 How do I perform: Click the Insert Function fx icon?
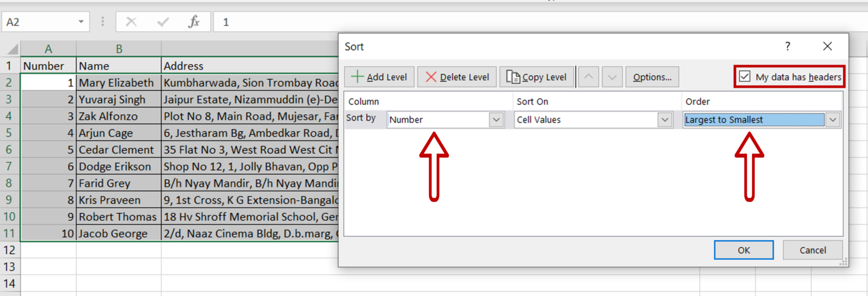coord(194,22)
